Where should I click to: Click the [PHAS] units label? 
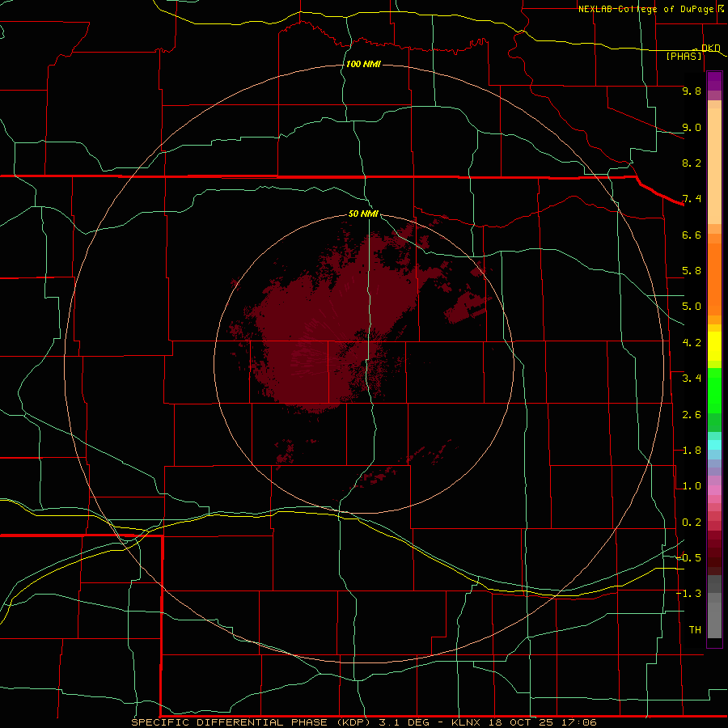[x=684, y=56]
